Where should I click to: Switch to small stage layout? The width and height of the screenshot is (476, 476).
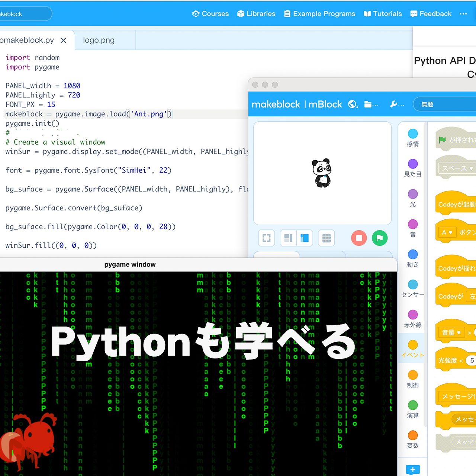coord(288,238)
